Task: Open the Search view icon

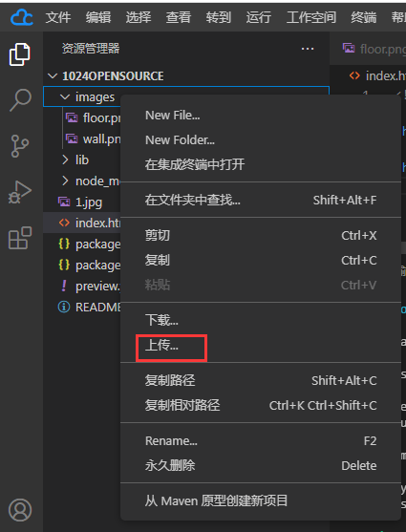Action: tap(20, 100)
